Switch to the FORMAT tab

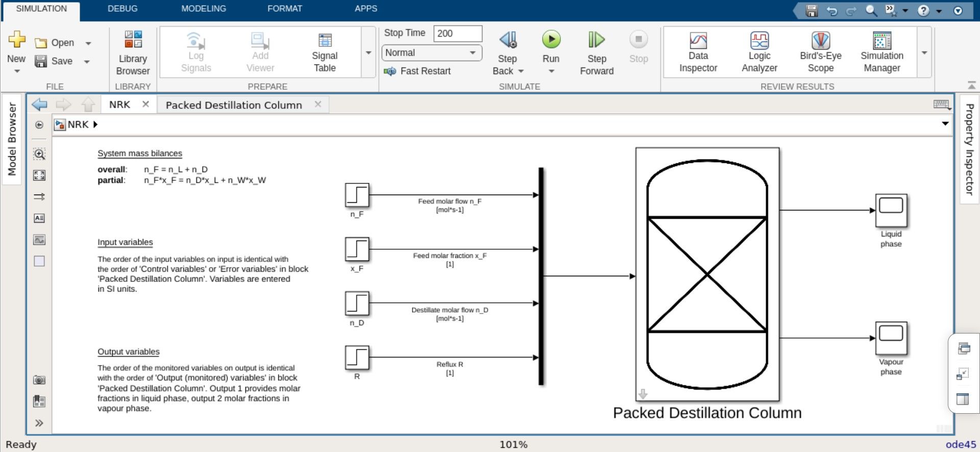[x=285, y=9]
